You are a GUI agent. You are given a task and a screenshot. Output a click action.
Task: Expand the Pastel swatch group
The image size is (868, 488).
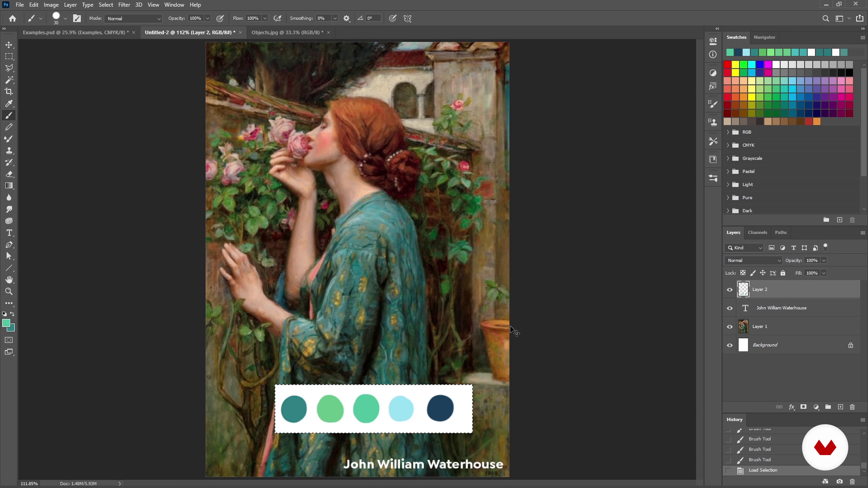click(728, 171)
